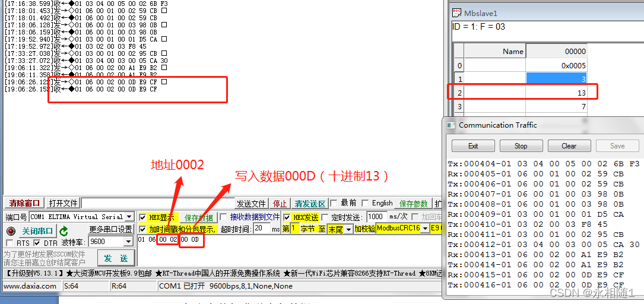Check the English language checkbox
Screen dimensions: 644x304
(x=364, y=203)
